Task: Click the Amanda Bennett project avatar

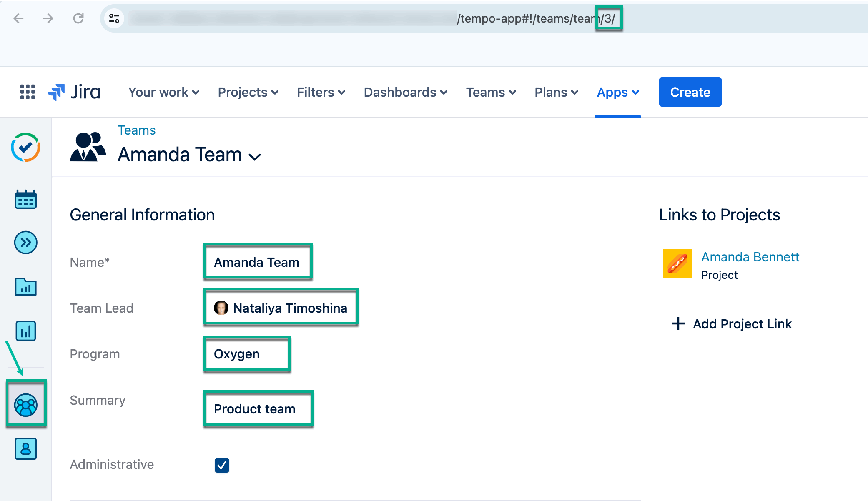Action: (x=677, y=264)
